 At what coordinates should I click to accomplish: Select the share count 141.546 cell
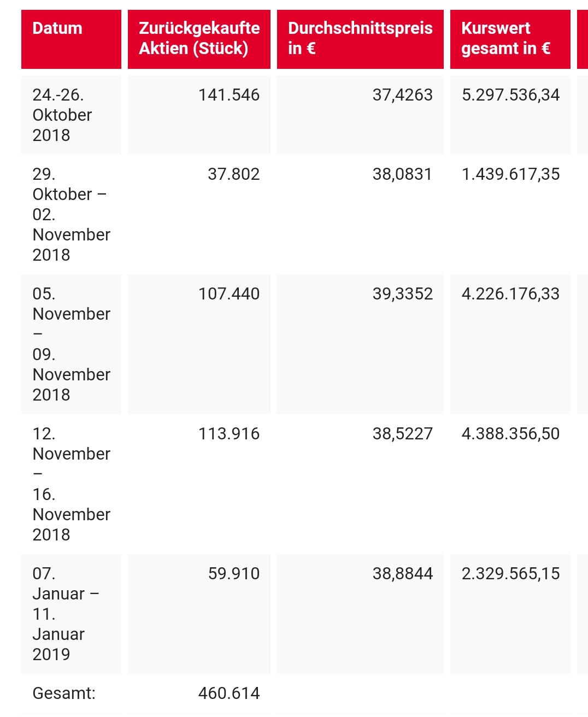tap(229, 95)
